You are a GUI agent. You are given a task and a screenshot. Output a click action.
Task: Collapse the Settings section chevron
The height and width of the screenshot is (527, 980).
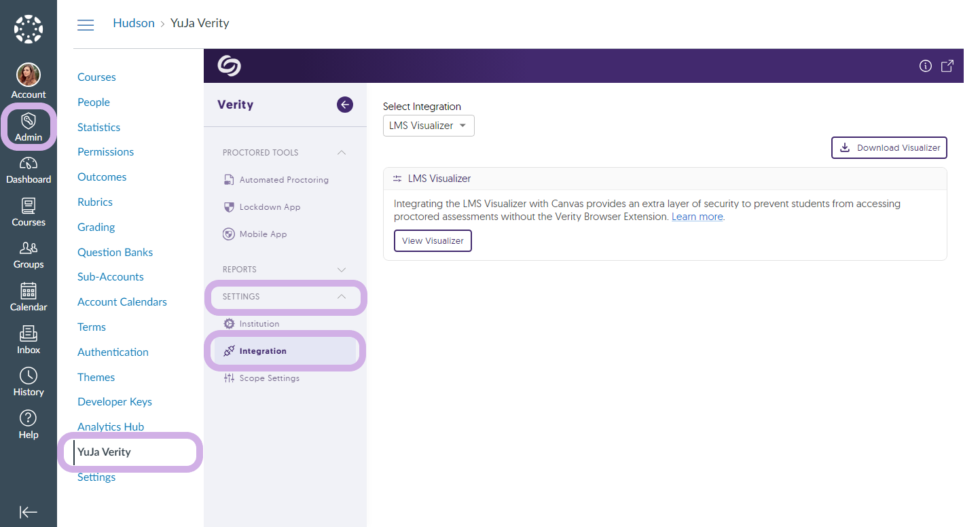[342, 297]
